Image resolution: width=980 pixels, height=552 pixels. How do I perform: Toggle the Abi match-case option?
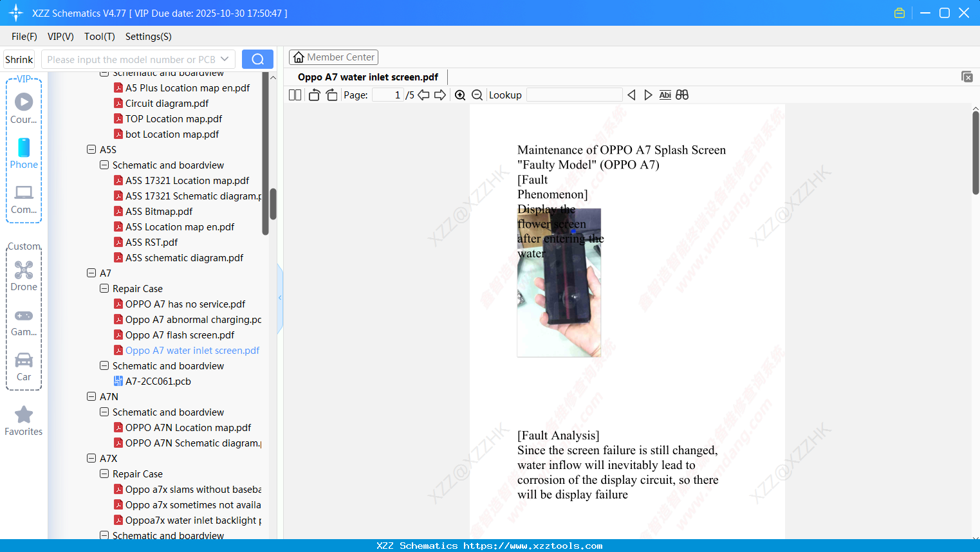click(665, 95)
